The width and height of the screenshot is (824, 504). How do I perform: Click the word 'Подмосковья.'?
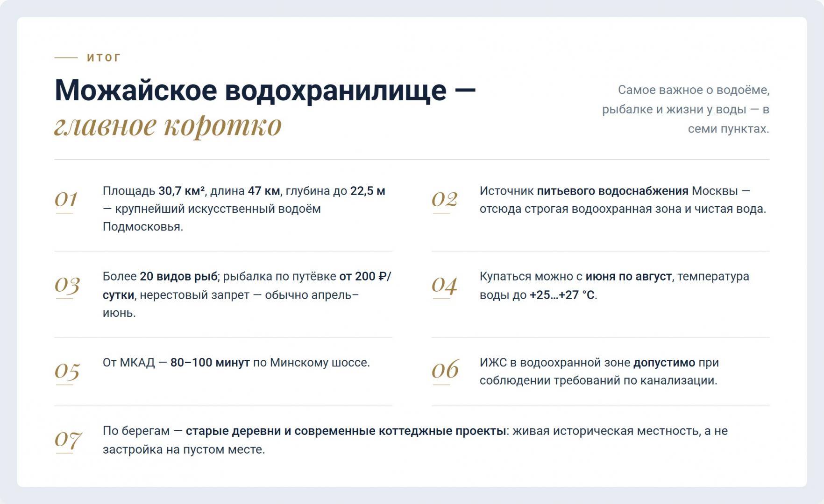point(143,226)
